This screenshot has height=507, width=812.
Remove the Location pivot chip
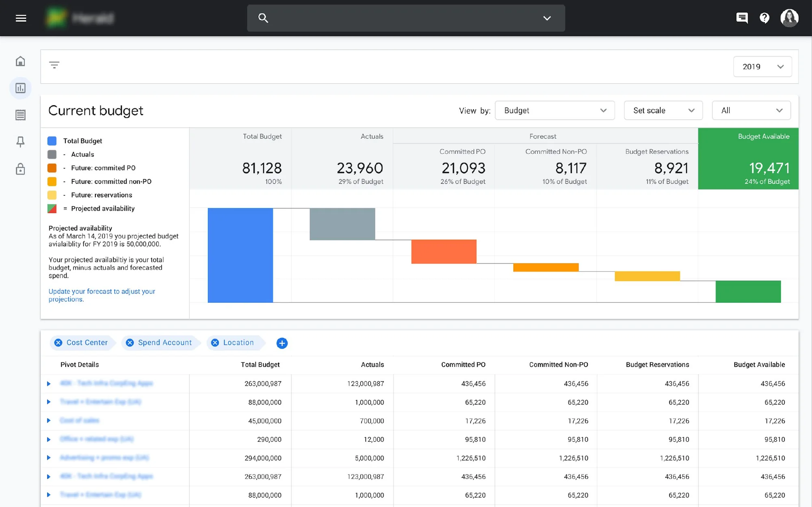click(x=215, y=343)
